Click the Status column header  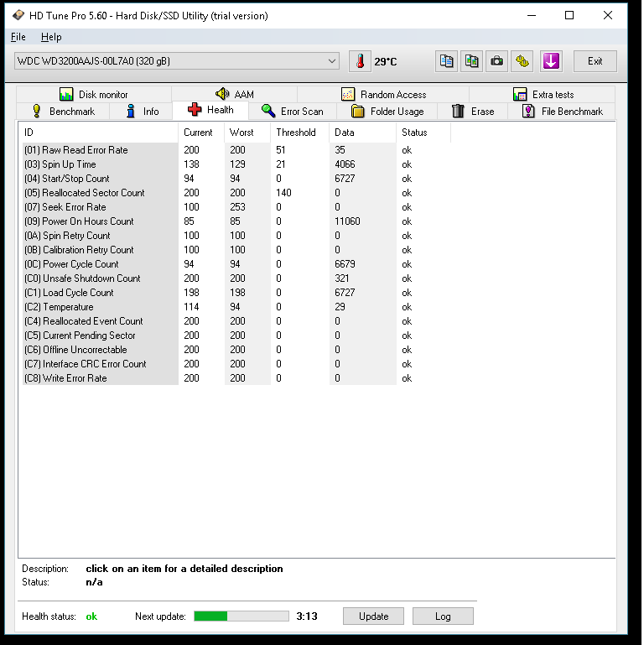point(423,133)
